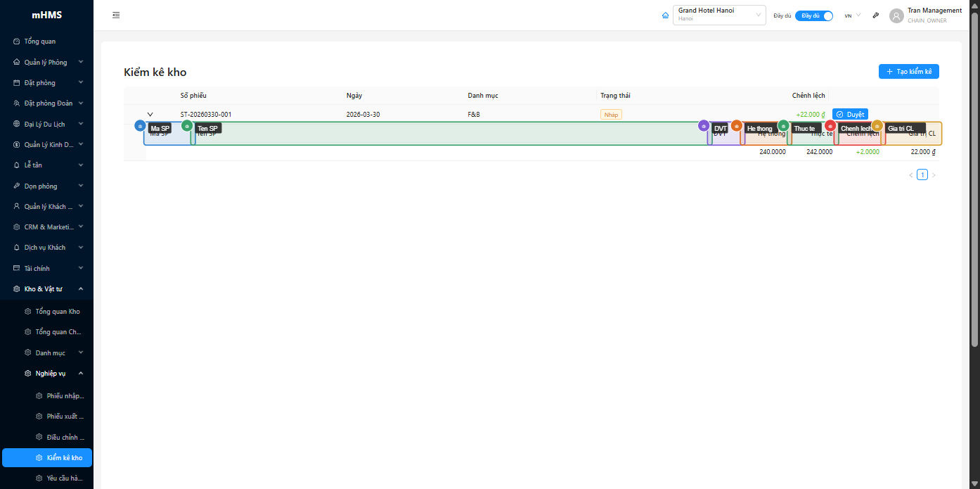Collapse the ST-20260330-001 row details
Viewport: 980px width, 489px height.
[x=150, y=114]
